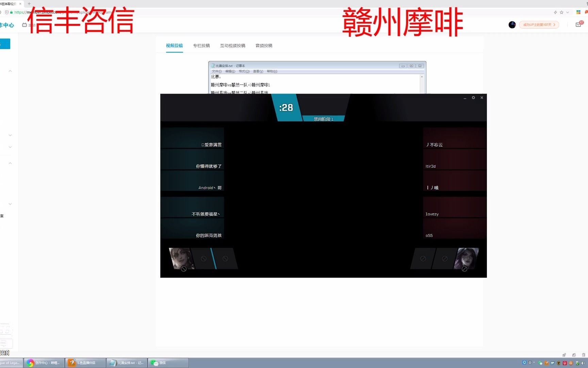588x368 pixels.
Task: Open 比赛安排.txt Notepad in taskbar
Action: pyautogui.click(x=127, y=363)
